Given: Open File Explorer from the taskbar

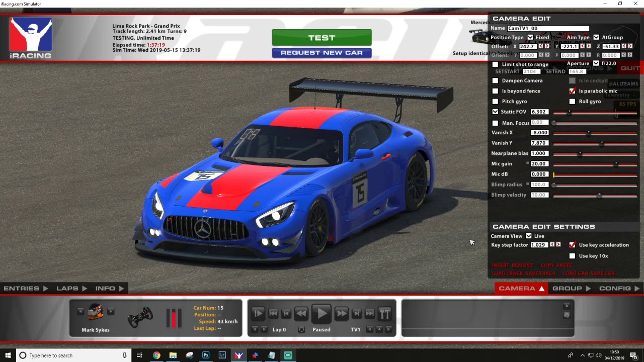Looking at the screenshot, I should click(x=173, y=355).
